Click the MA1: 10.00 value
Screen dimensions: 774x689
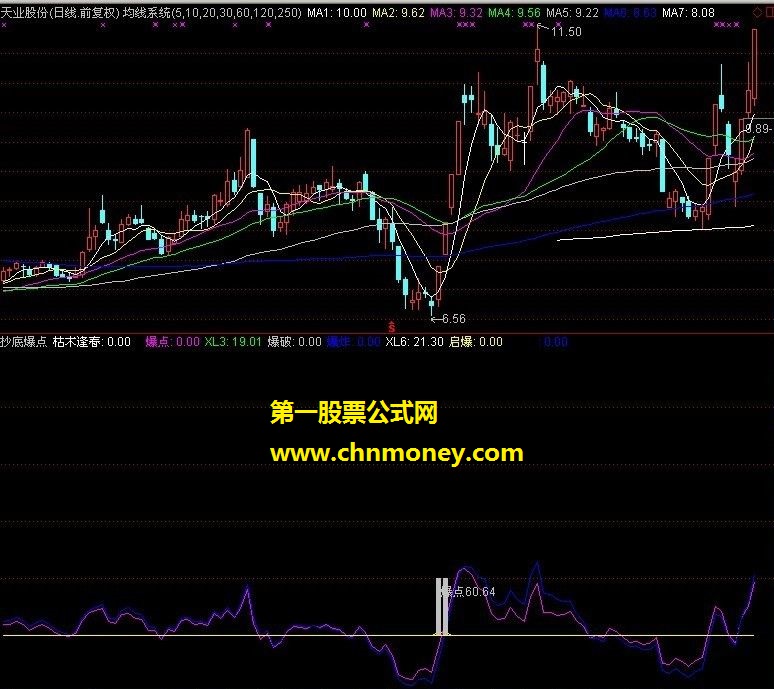point(337,13)
